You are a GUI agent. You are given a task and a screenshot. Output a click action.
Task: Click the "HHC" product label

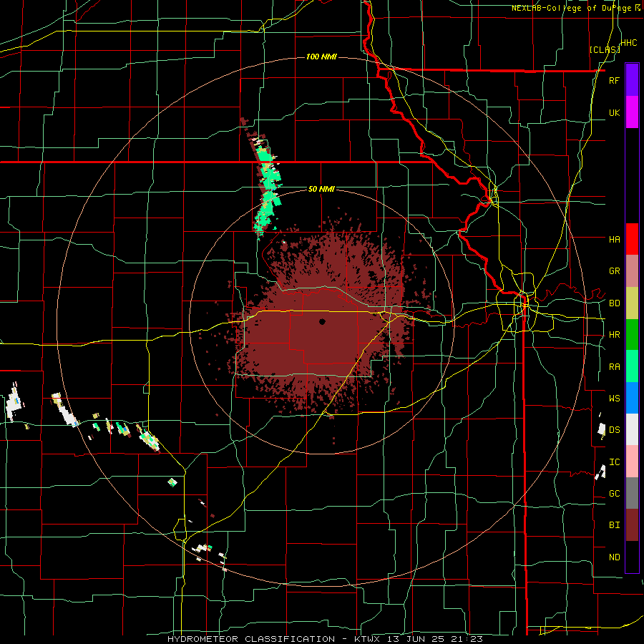(629, 43)
